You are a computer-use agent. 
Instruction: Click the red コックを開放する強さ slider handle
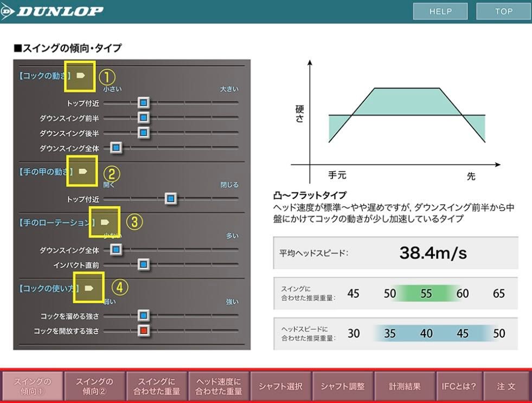143,330
